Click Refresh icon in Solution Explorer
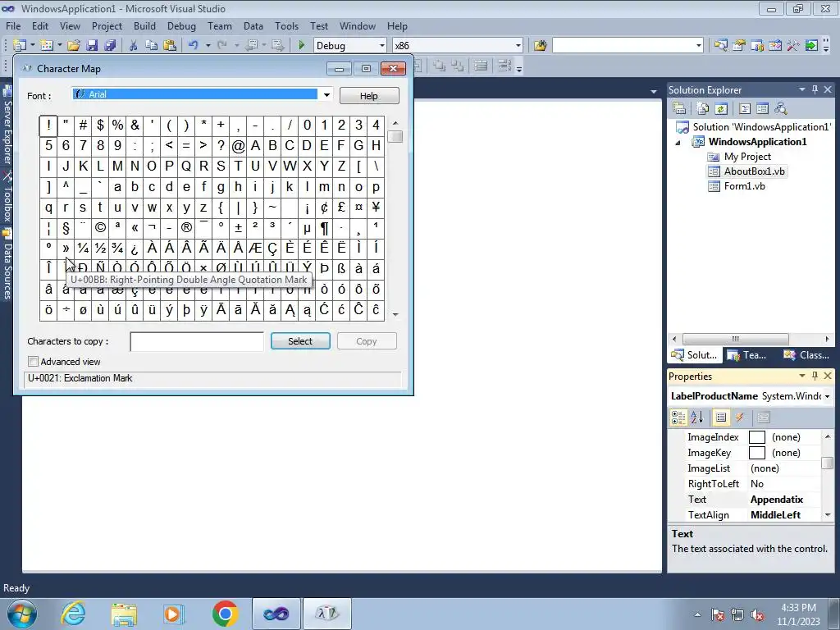840x630 pixels. pyautogui.click(x=721, y=109)
